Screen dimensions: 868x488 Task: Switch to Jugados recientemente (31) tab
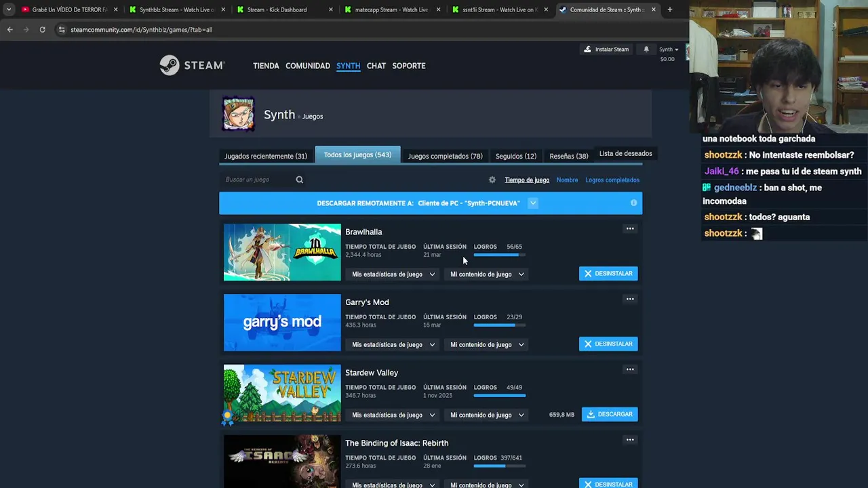(x=266, y=156)
